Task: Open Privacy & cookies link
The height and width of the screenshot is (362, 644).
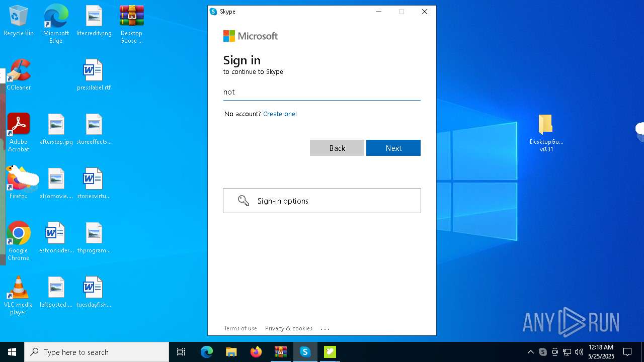Action: pyautogui.click(x=289, y=328)
